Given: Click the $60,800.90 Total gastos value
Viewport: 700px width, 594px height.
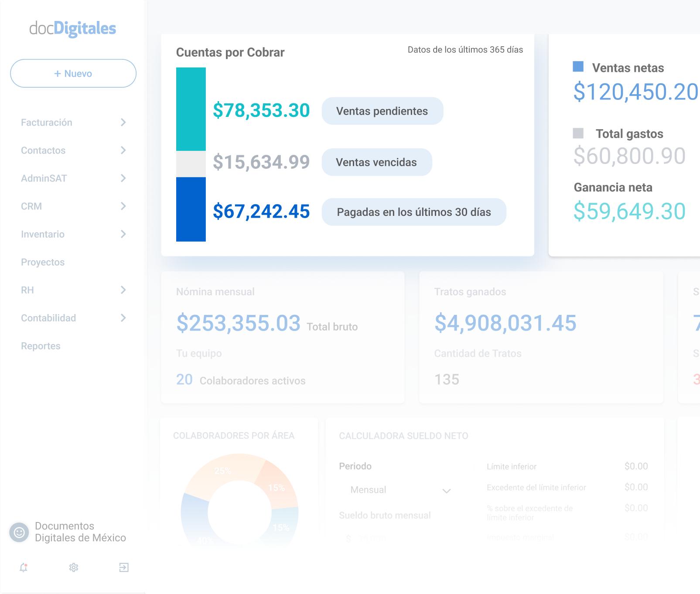Looking at the screenshot, I should click(629, 156).
